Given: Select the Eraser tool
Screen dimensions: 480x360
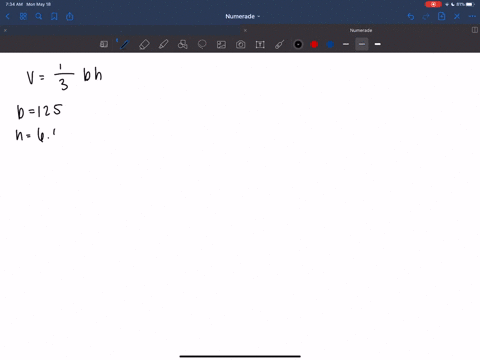Looking at the screenshot, I should (144, 44).
